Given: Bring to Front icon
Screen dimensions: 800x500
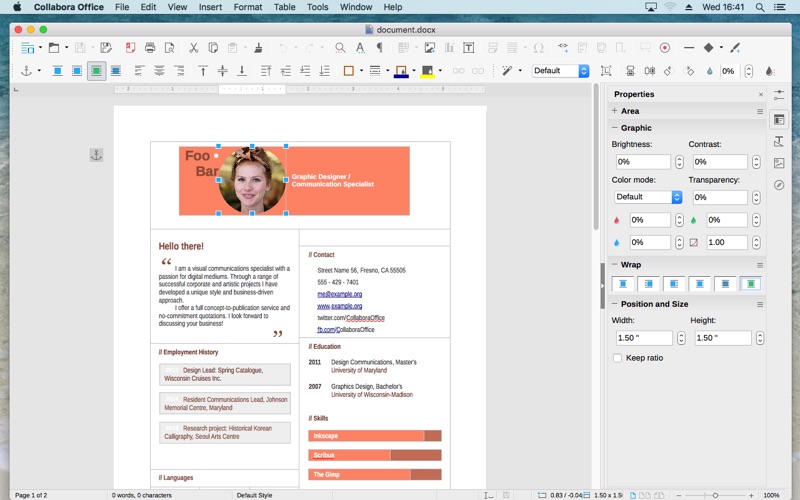Looking at the screenshot, I should (266, 71).
